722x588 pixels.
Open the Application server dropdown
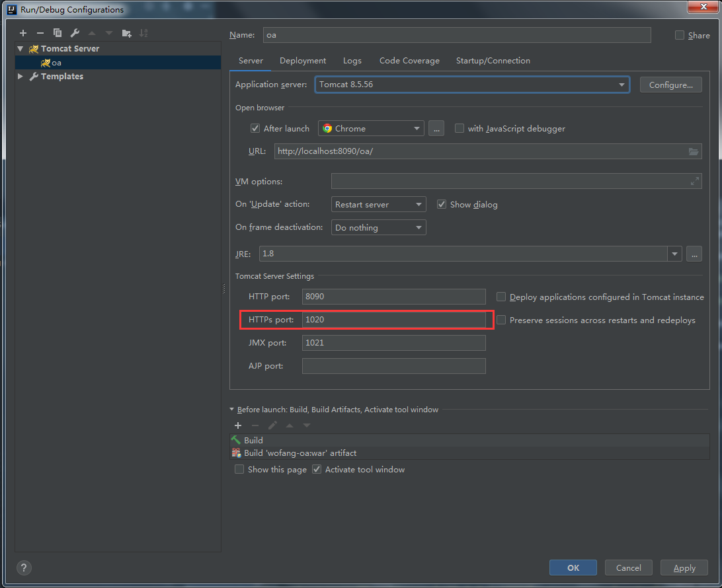[621, 85]
